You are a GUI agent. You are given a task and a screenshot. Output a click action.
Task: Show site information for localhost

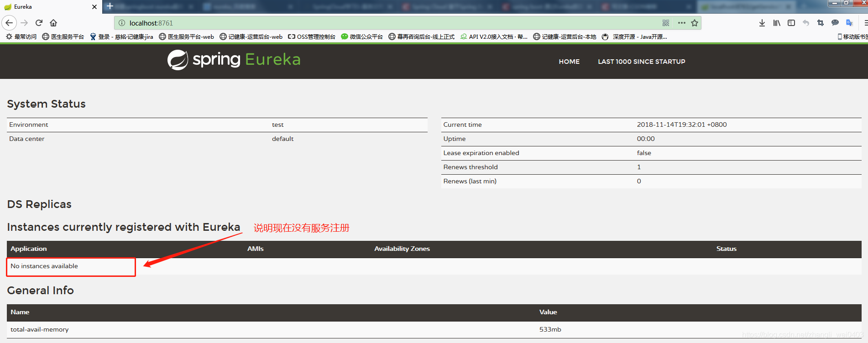pyautogui.click(x=122, y=23)
